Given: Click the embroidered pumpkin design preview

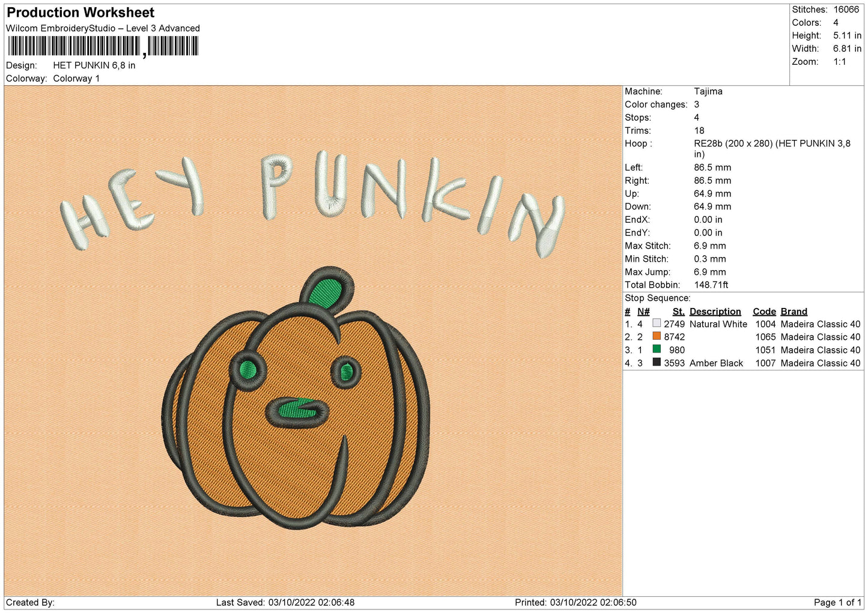Looking at the screenshot, I should 296,399.
